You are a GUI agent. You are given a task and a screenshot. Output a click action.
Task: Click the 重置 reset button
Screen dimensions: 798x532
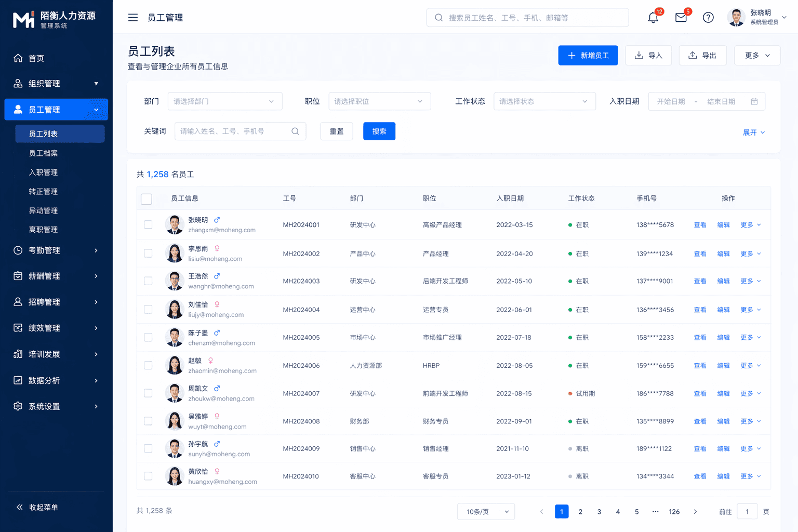click(x=337, y=131)
